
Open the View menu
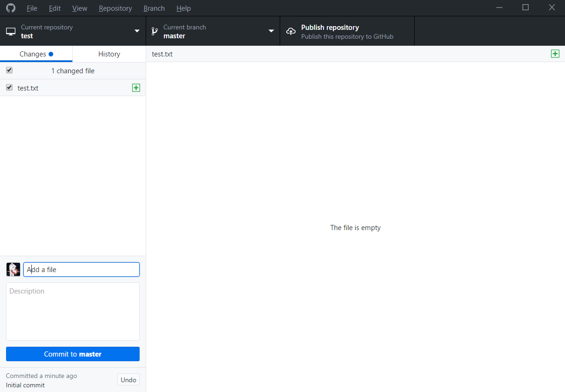pos(80,8)
